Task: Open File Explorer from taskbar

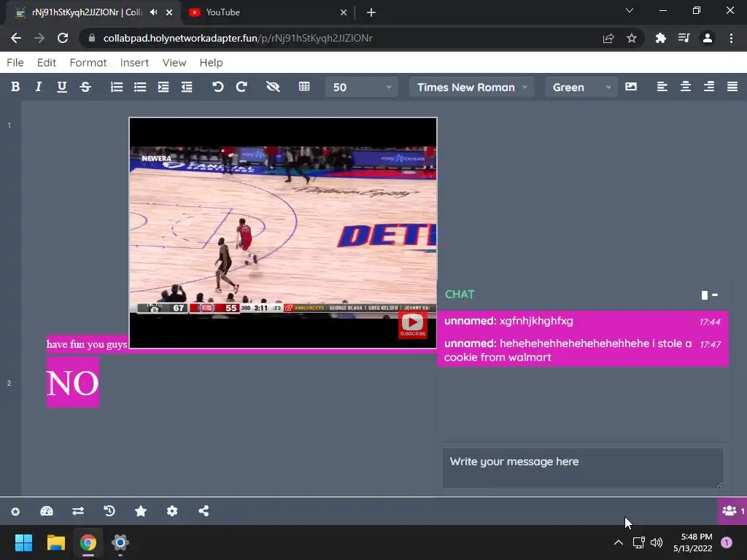Action: [x=55, y=542]
